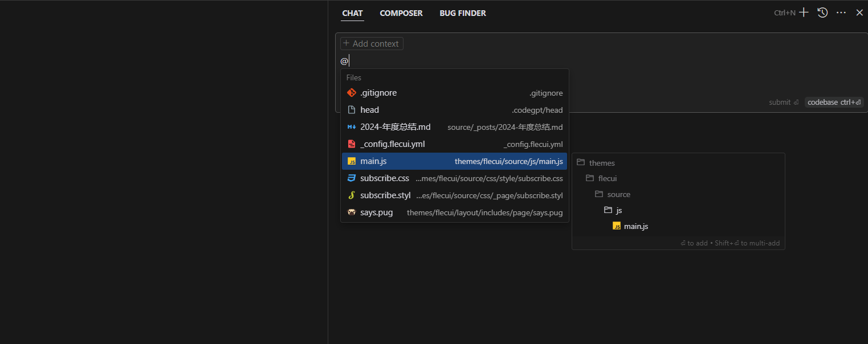The height and width of the screenshot is (344, 868).
Task: Click the new chat plus icon
Action: pos(804,13)
